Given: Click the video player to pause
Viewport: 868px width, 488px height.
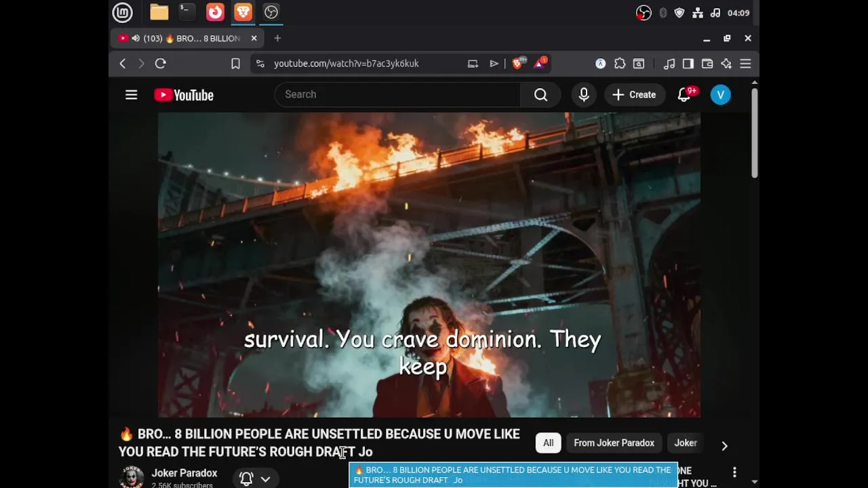Looking at the screenshot, I should tap(429, 265).
